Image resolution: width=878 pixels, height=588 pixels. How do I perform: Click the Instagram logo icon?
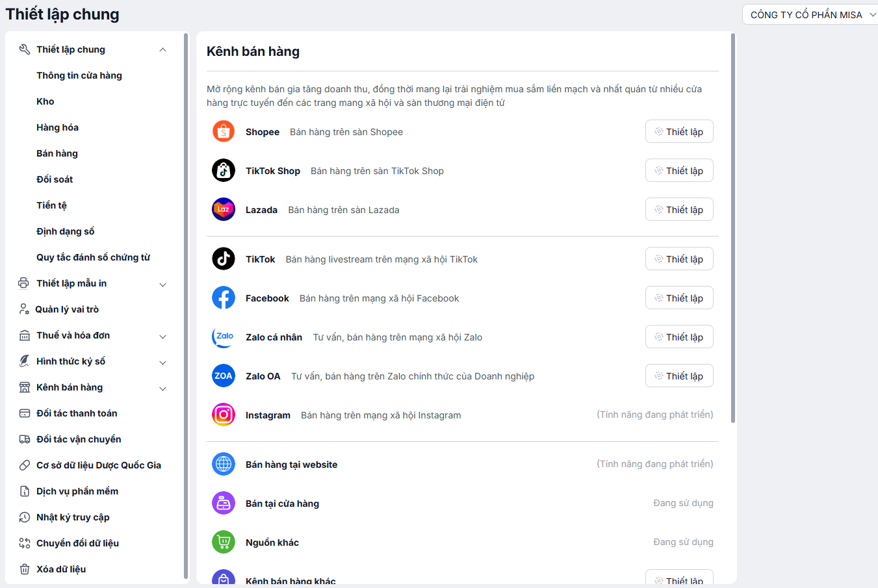pos(224,415)
